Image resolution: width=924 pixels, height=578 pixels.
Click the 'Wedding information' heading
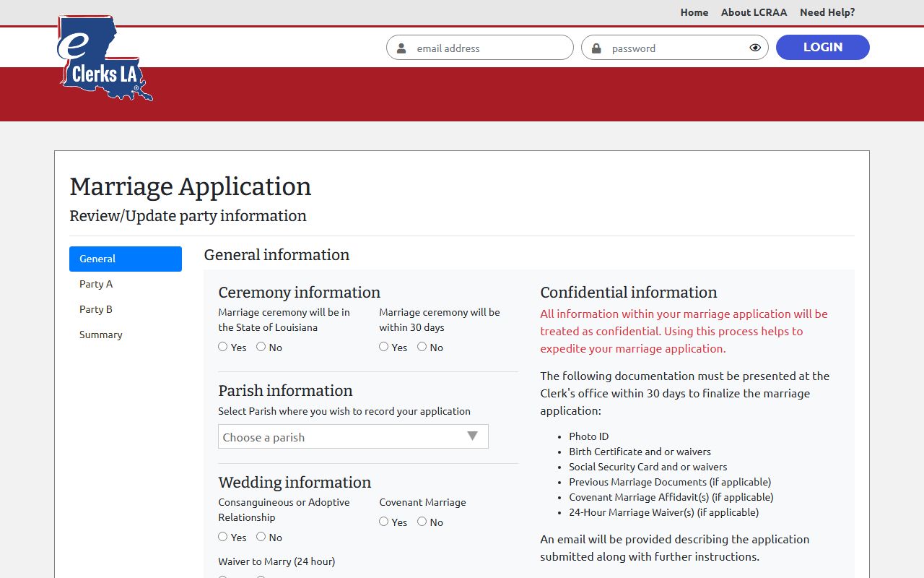coord(295,483)
